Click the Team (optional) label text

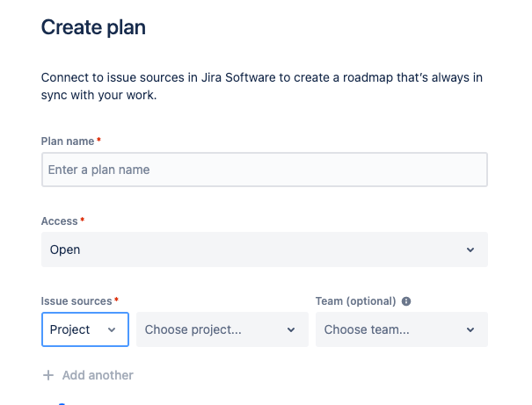point(355,301)
